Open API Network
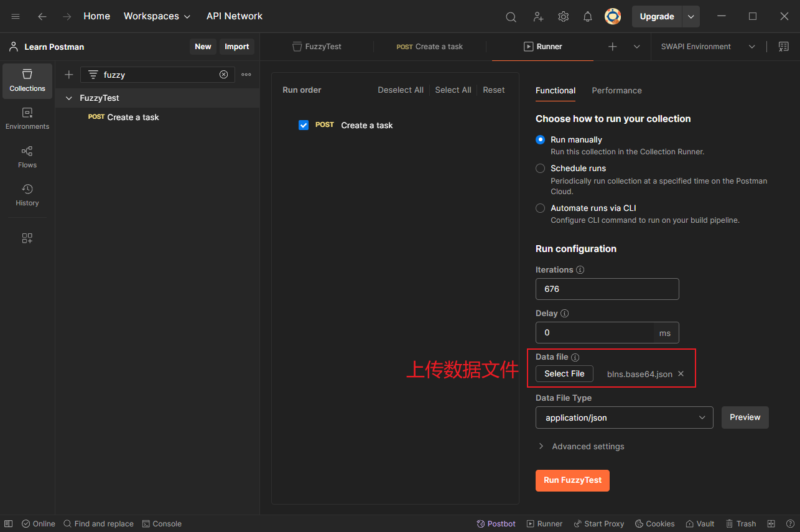This screenshot has width=800, height=532. (235, 16)
